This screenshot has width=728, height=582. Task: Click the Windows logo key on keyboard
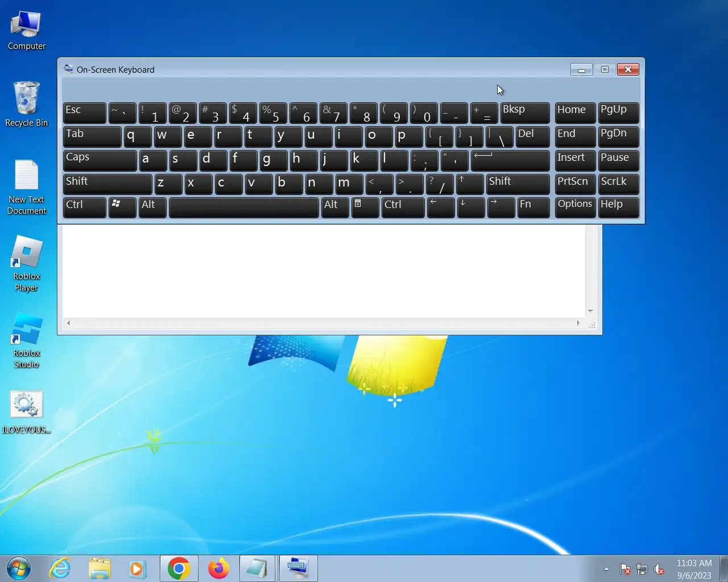(122, 207)
